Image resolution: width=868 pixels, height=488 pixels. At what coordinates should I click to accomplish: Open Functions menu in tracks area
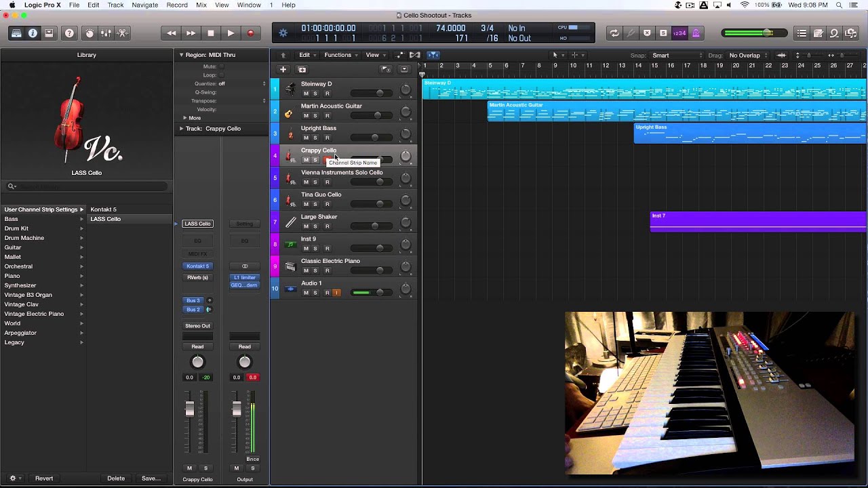tap(341, 55)
